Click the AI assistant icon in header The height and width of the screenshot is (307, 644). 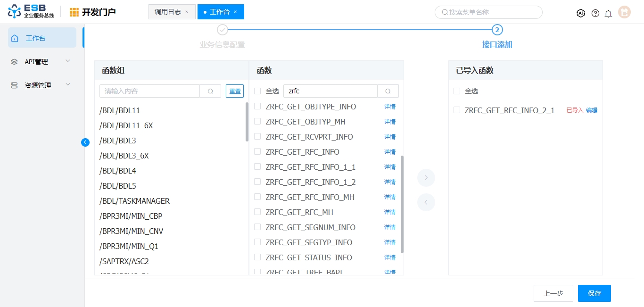coord(581,13)
